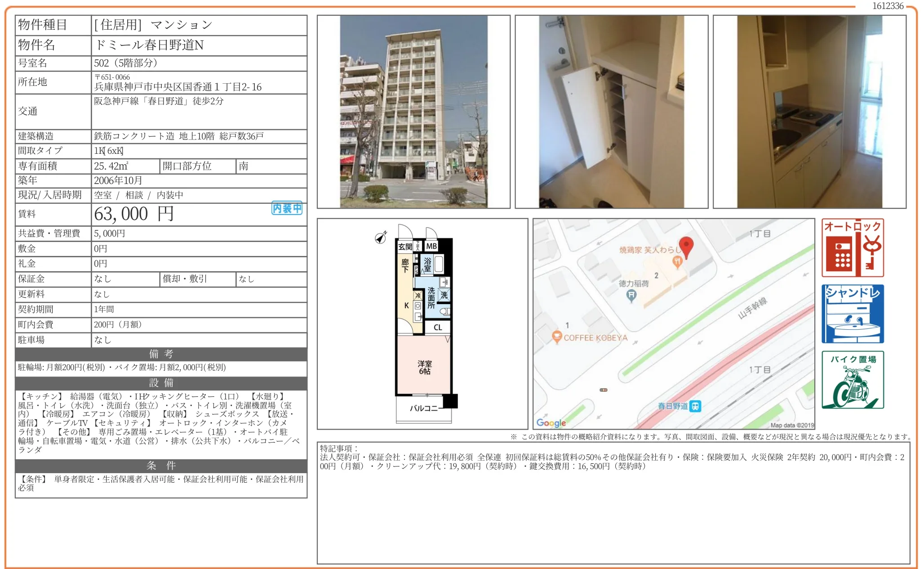Screen dimensions: 924x569
Task: Open the shoe box closet photo
Action: (x=611, y=112)
